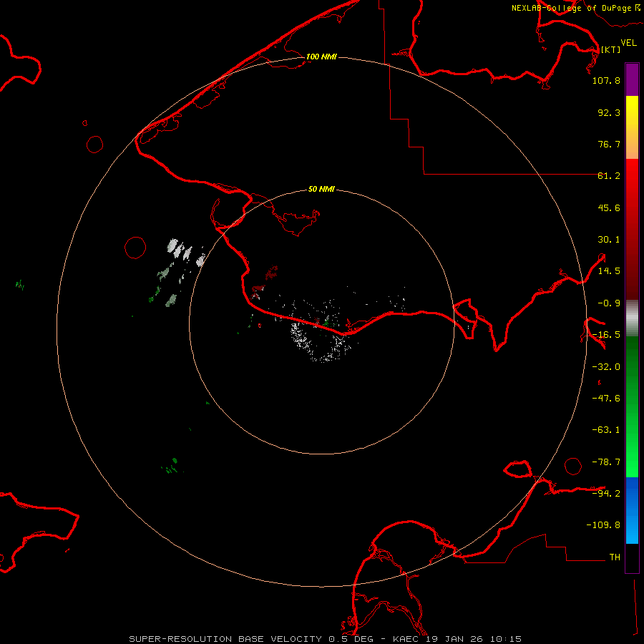
Task: Click the 107.8 velocity scale value
Action: 606,80
